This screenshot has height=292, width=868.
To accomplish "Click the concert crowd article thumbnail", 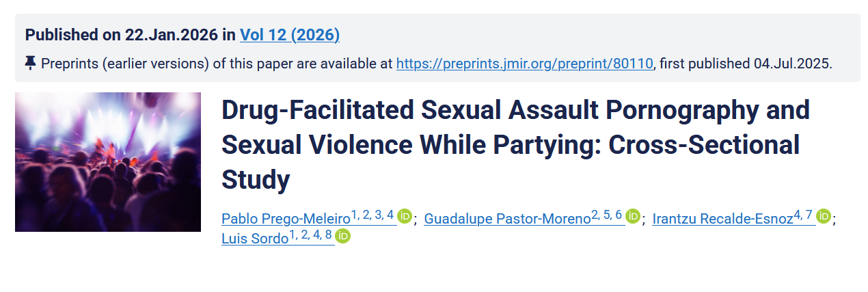I will coord(108,162).
